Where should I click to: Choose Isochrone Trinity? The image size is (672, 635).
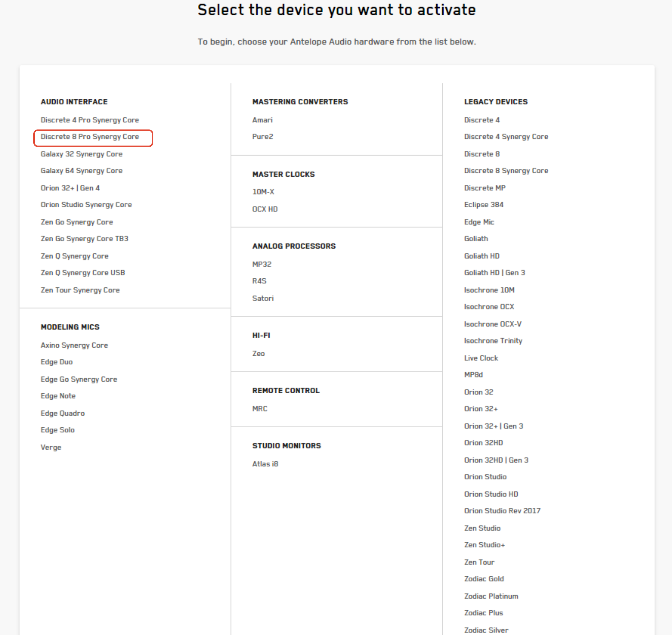(494, 341)
